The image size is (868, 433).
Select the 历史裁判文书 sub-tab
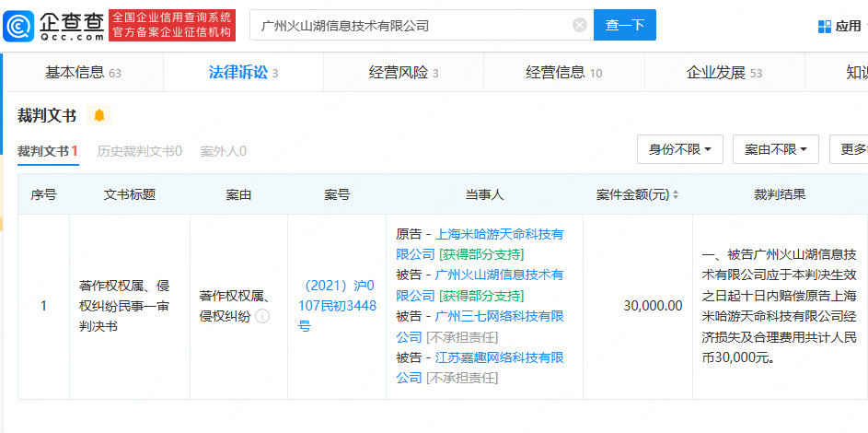pos(140,150)
